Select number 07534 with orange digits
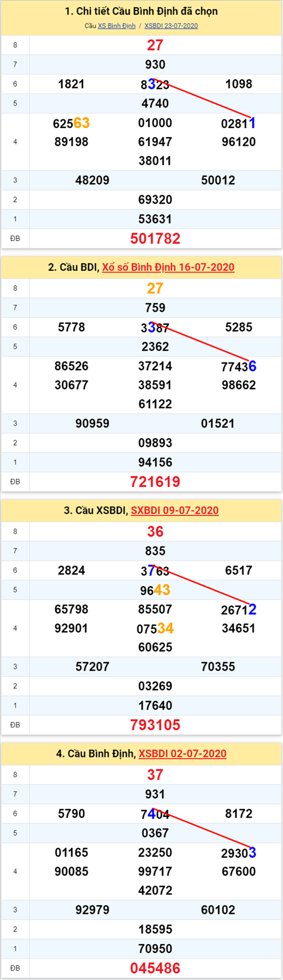The image size is (283, 980). (x=155, y=628)
